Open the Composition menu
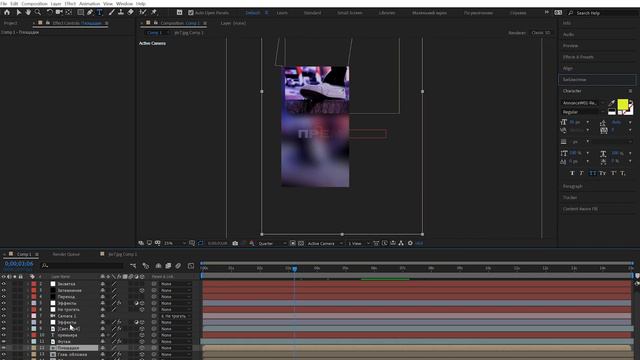 pyautogui.click(x=34, y=3)
